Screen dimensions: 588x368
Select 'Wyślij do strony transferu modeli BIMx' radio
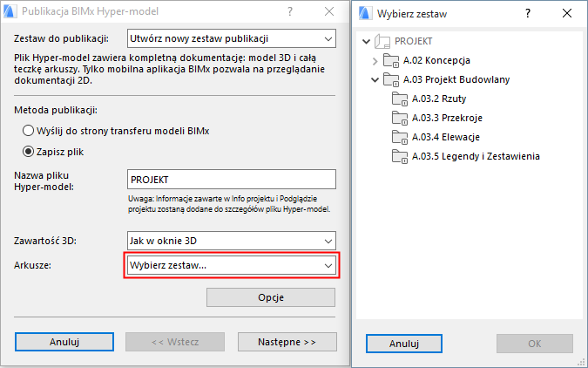[28, 131]
